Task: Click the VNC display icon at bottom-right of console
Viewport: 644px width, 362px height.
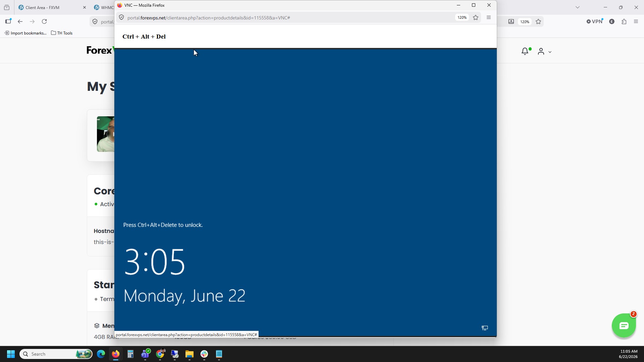Action: (x=485, y=328)
